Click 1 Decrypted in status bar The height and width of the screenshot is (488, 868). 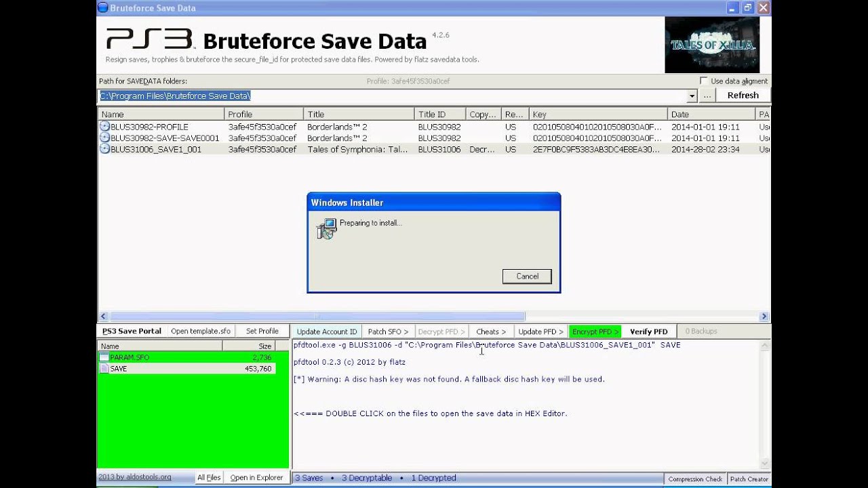pos(433,478)
